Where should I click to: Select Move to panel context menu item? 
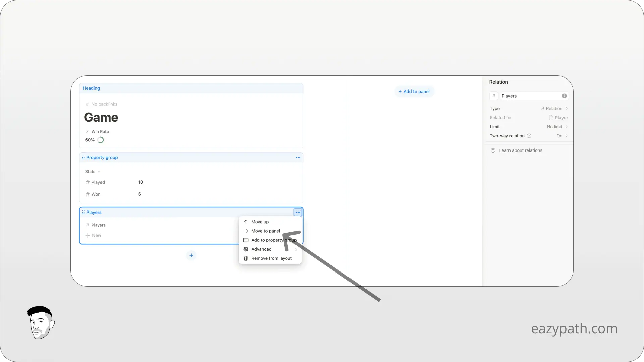point(265,231)
